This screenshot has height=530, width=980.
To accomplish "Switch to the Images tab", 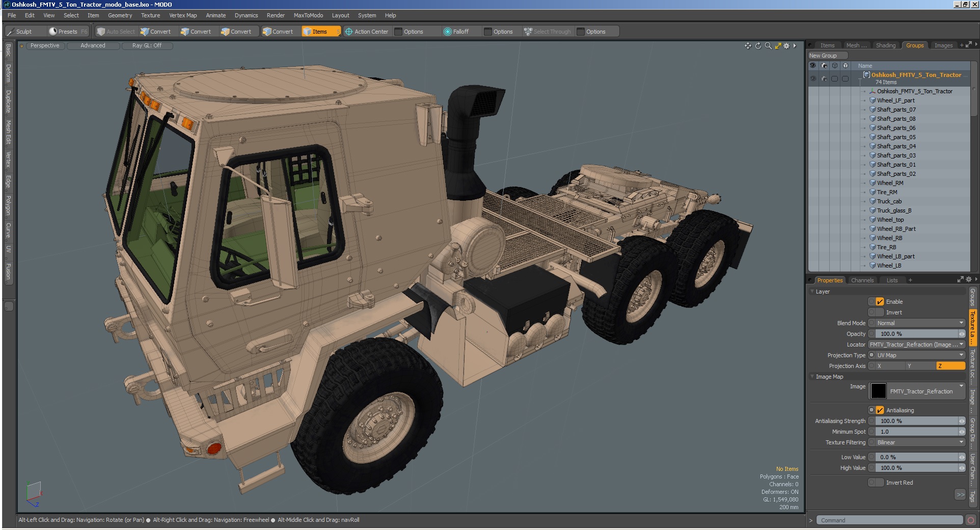I will (943, 45).
